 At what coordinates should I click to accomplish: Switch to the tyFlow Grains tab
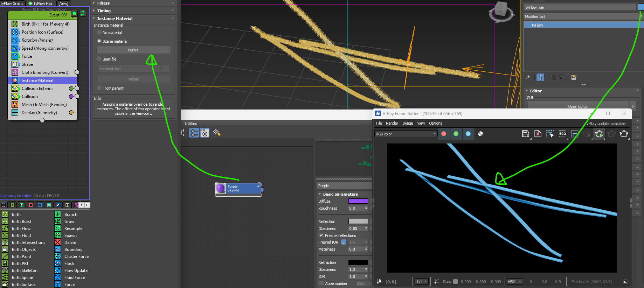click(x=12, y=3)
